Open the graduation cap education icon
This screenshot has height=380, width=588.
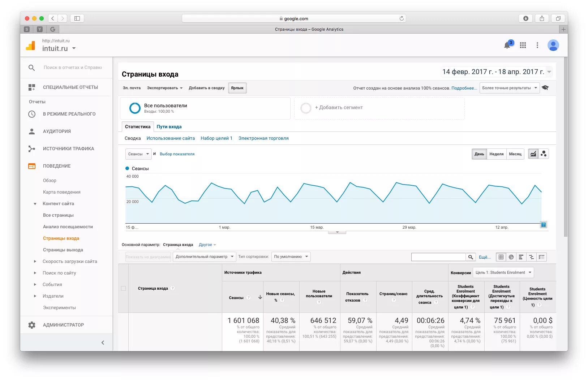coord(545,88)
